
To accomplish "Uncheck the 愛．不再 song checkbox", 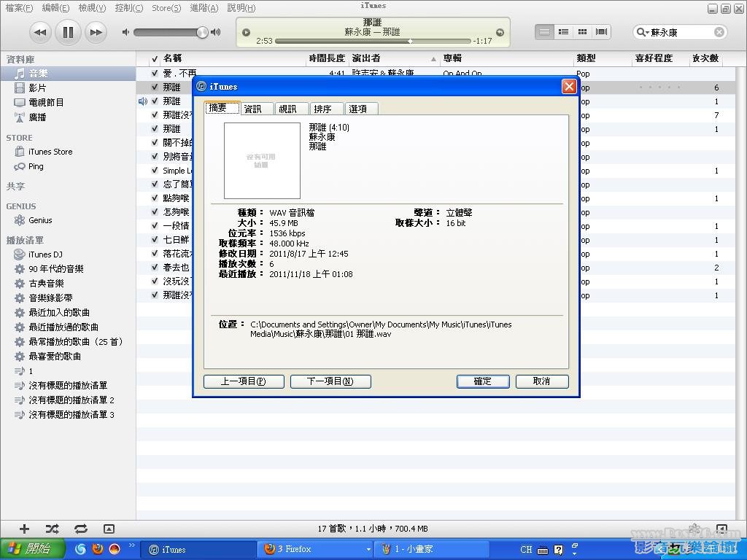I will click(155, 74).
